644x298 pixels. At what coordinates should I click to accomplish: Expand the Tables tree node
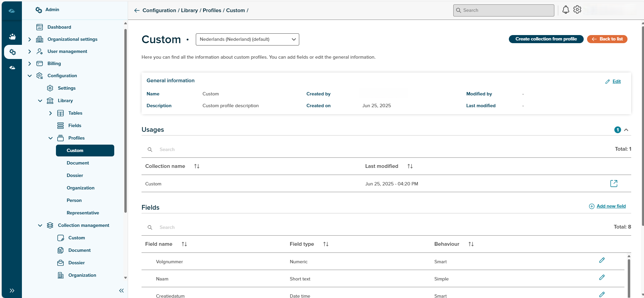[51, 113]
